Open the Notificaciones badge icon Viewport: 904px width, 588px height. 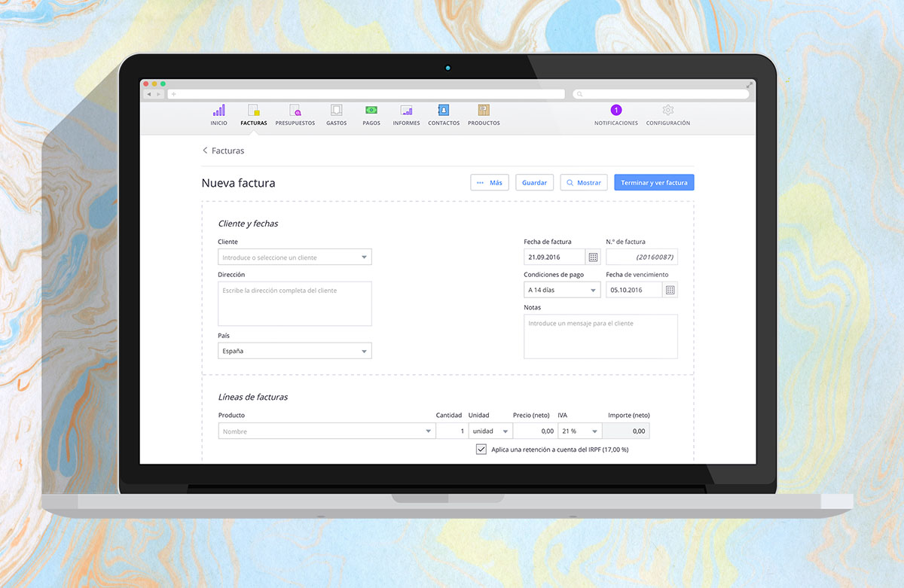click(x=616, y=110)
